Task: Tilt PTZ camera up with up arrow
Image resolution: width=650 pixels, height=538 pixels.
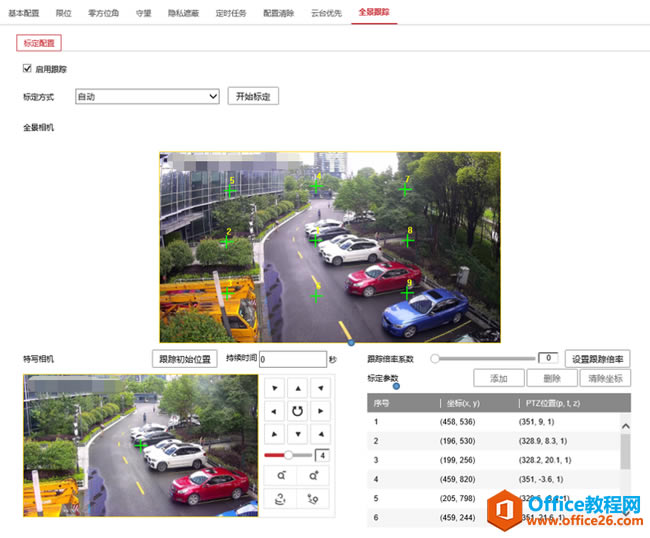Action: 298,388
